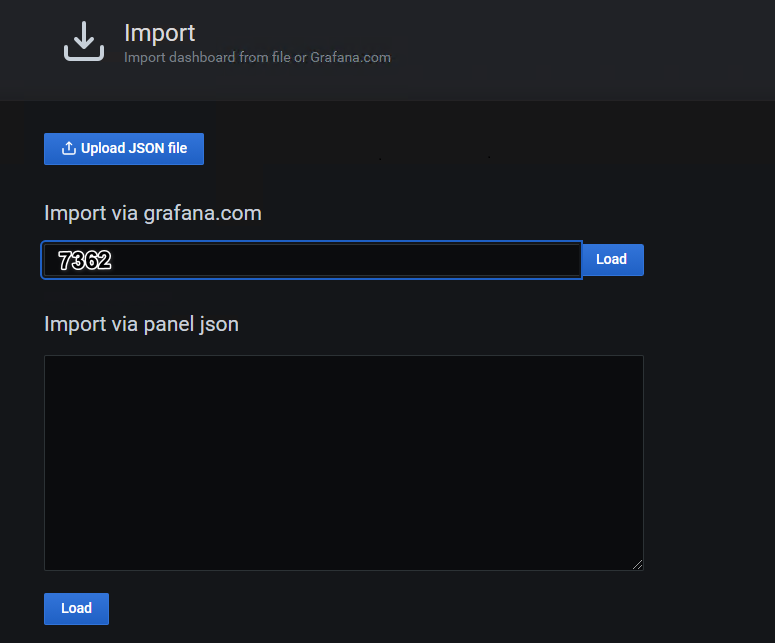Grab the panel json text area resize handle
The image size is (775, 643).
point(637,564)
